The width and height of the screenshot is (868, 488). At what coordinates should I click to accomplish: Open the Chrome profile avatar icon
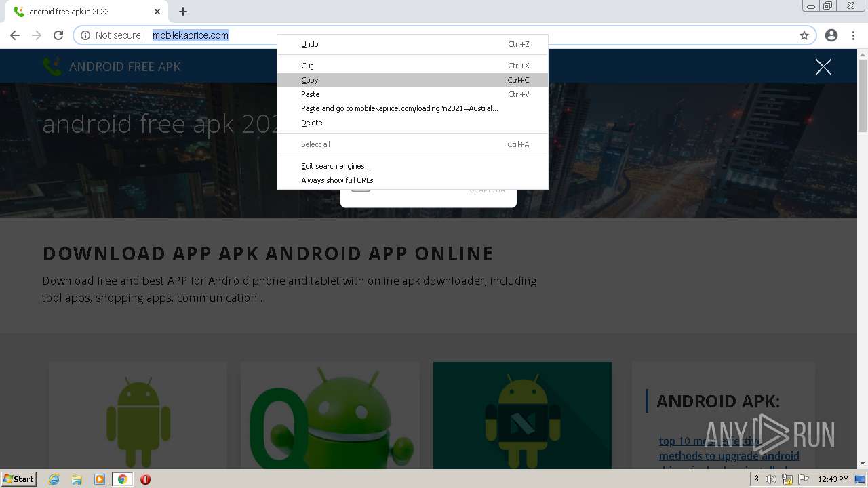click(x=831, y=35)
